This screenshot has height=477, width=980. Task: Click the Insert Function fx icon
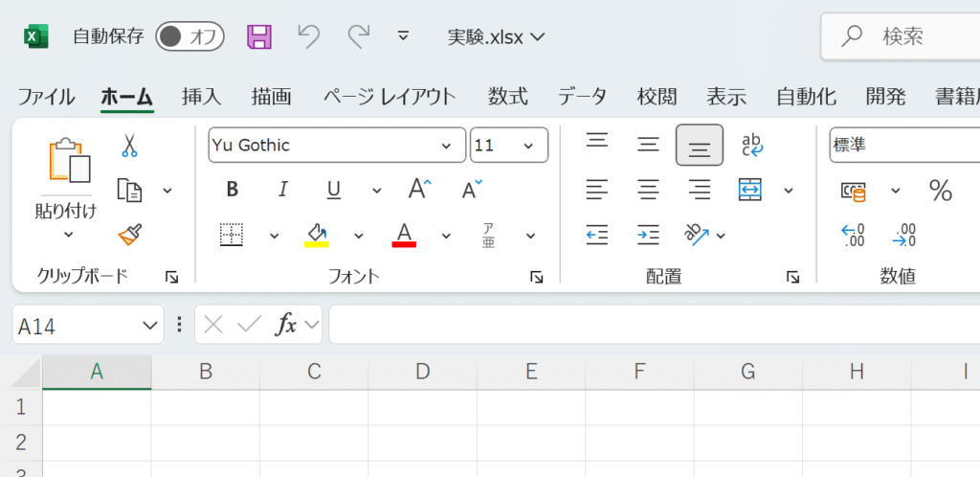pyautogui.click(x=285, y=326)
